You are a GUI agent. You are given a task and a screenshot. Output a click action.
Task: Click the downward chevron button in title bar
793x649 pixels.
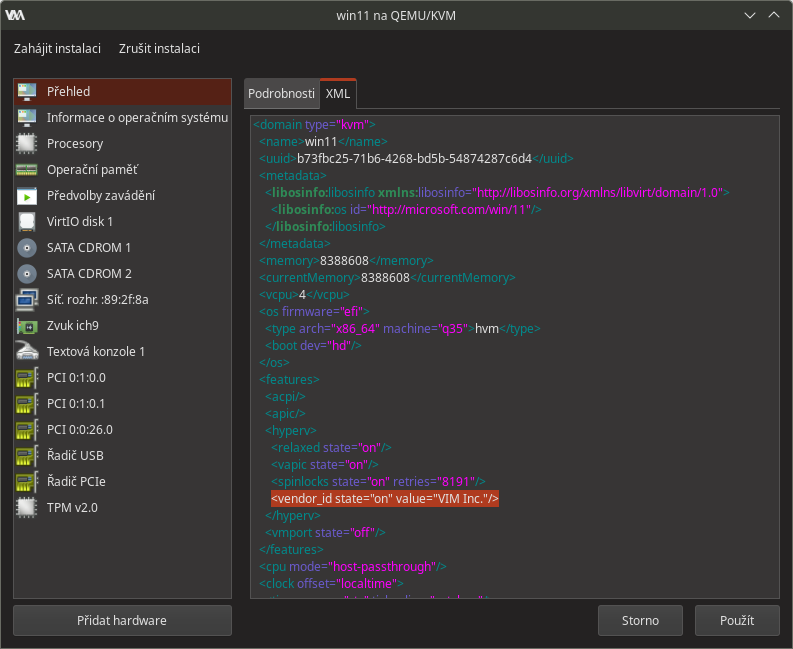750,15
